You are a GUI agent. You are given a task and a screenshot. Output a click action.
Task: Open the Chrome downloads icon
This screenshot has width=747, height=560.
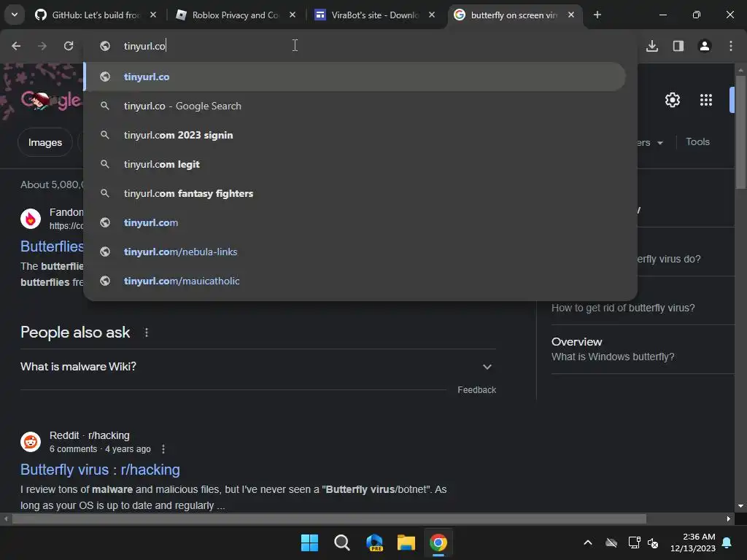[652, 46]
